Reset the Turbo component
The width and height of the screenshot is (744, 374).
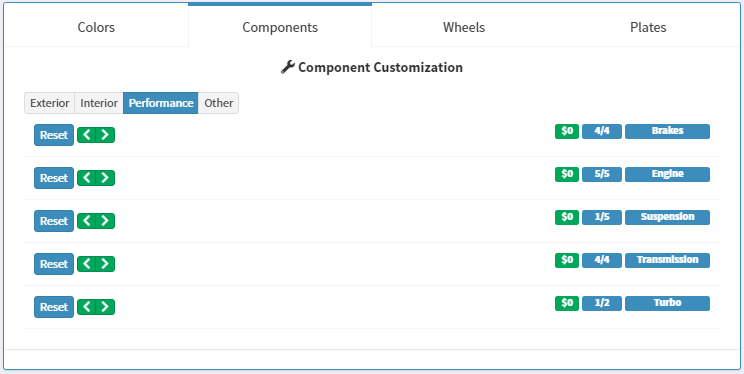[x=54, y=307]
